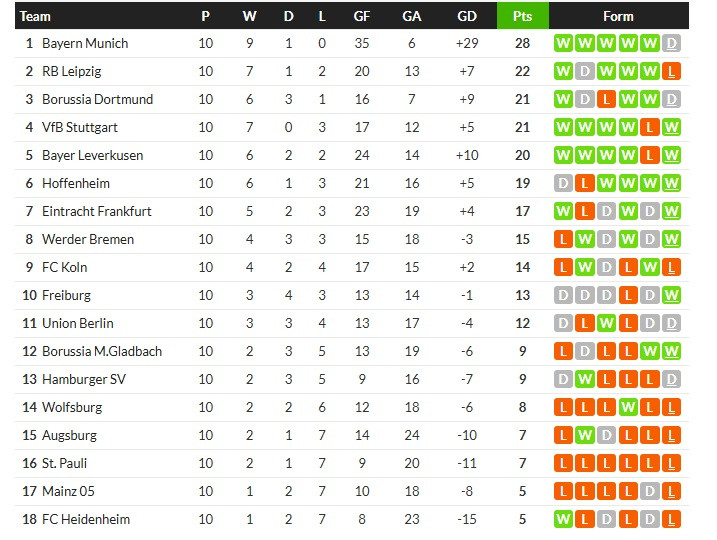Click the GD column header
Viewport: 717px width, 540px height.
click(466, 16)
